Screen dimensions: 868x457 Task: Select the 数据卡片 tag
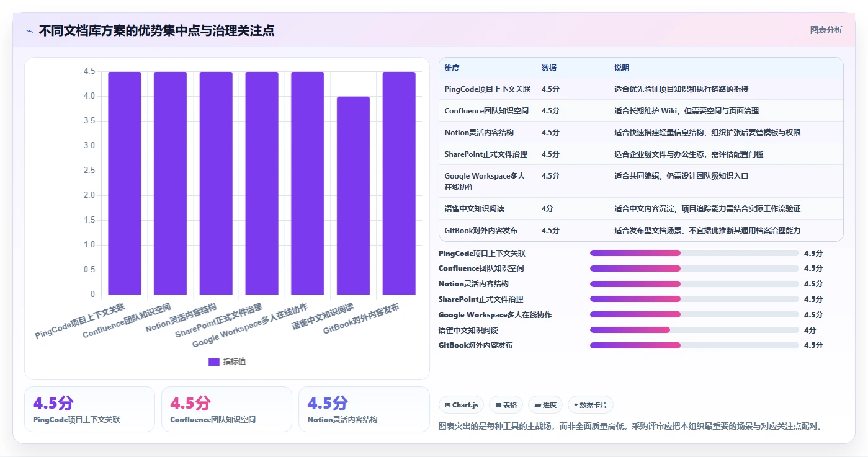click(590, 405)
